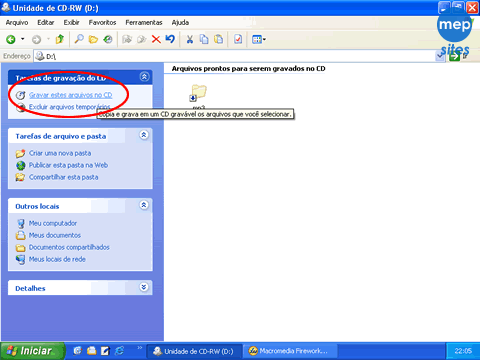Click the folder icon beside Documentos compartilhados

click(21, 247)
